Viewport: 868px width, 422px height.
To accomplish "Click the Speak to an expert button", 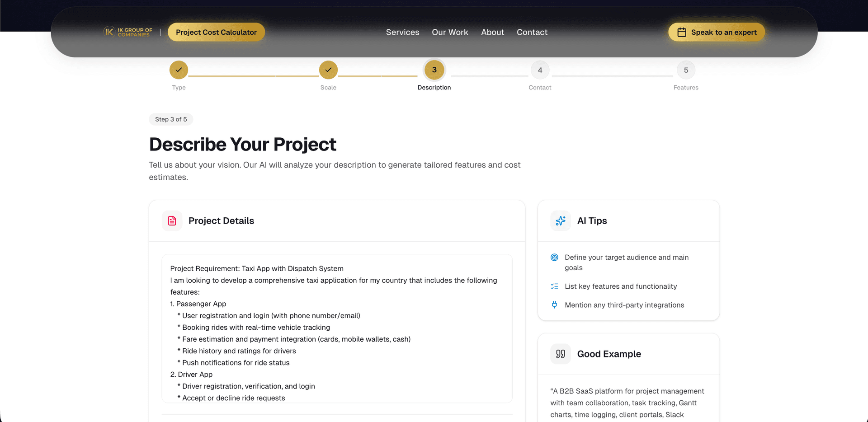I will point(717,32).
